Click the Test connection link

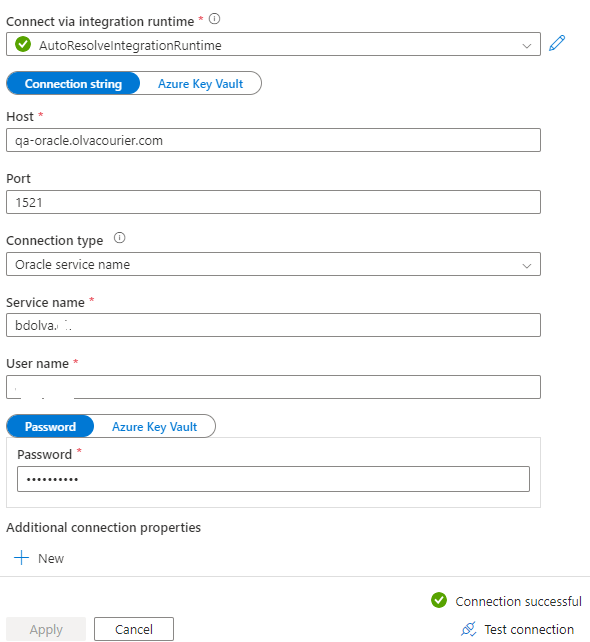pos(529,629)
